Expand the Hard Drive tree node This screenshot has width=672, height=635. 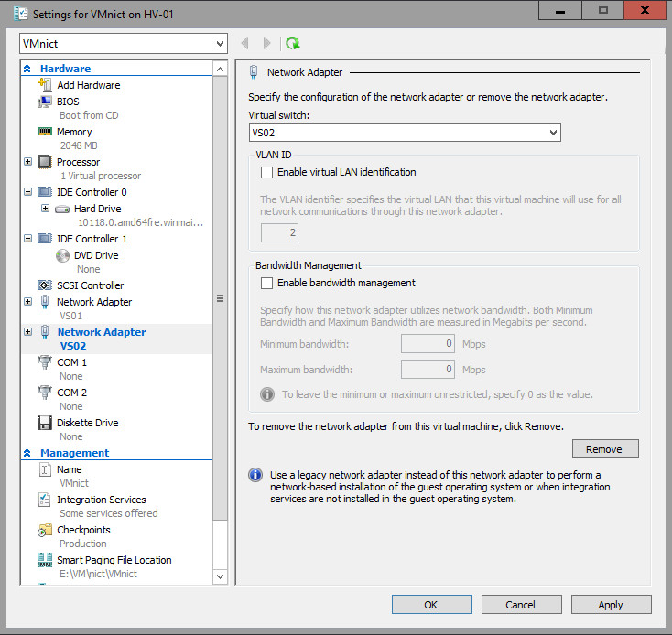click(45, 208)
